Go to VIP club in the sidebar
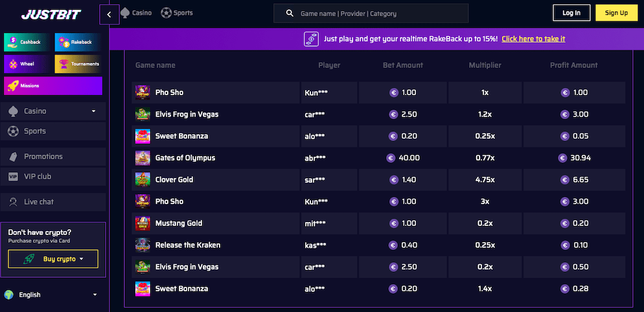The width and height of the screenshot is (644, 312). tap(53, 177)
